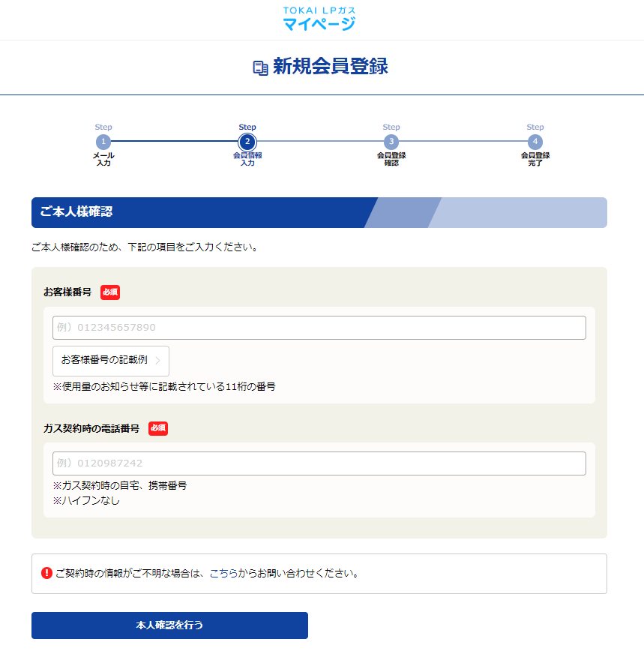Select the Step 3 circle above 会員登録確認

click(x=391, y=142)
